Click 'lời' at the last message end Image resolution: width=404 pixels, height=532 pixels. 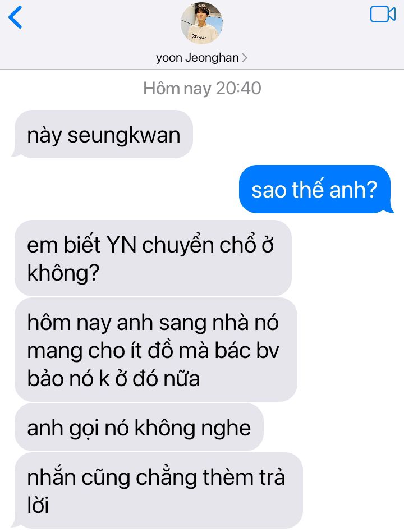38,505
